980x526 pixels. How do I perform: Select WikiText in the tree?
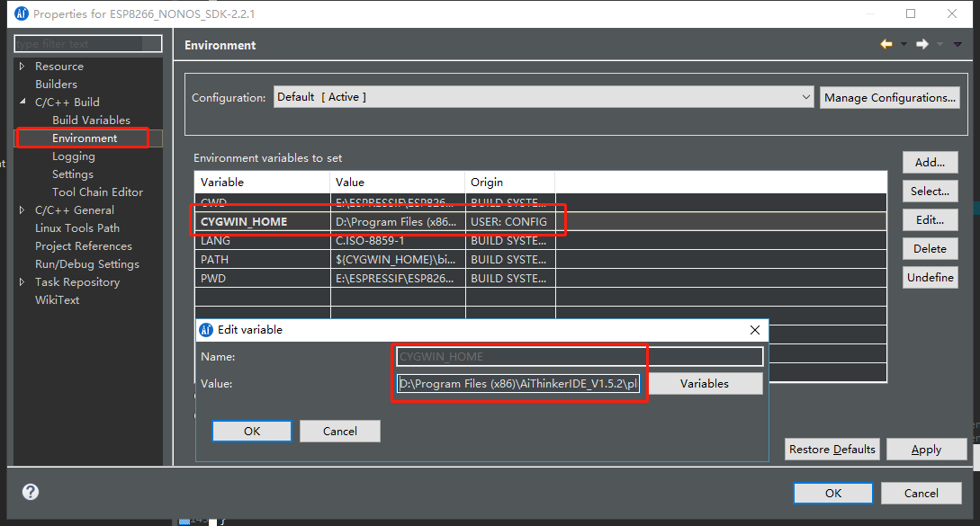(57, 299)
